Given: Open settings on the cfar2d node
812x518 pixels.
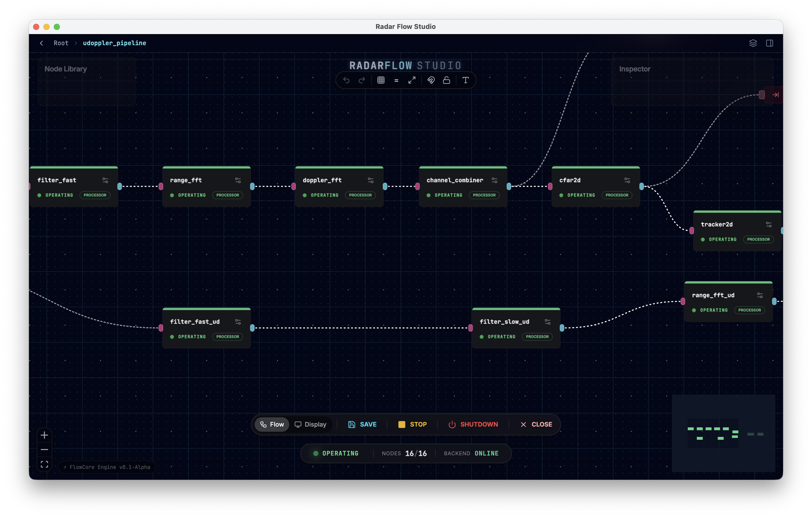Looking at the screenshot, I should point(627,180).
